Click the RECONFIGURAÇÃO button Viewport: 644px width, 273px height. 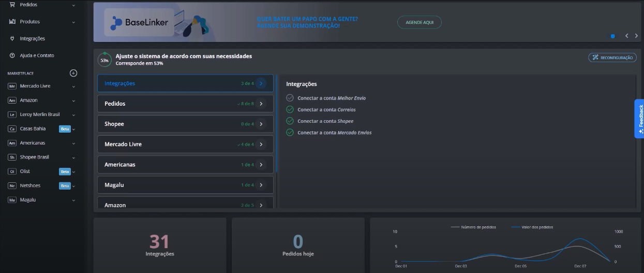pos(612,58)
